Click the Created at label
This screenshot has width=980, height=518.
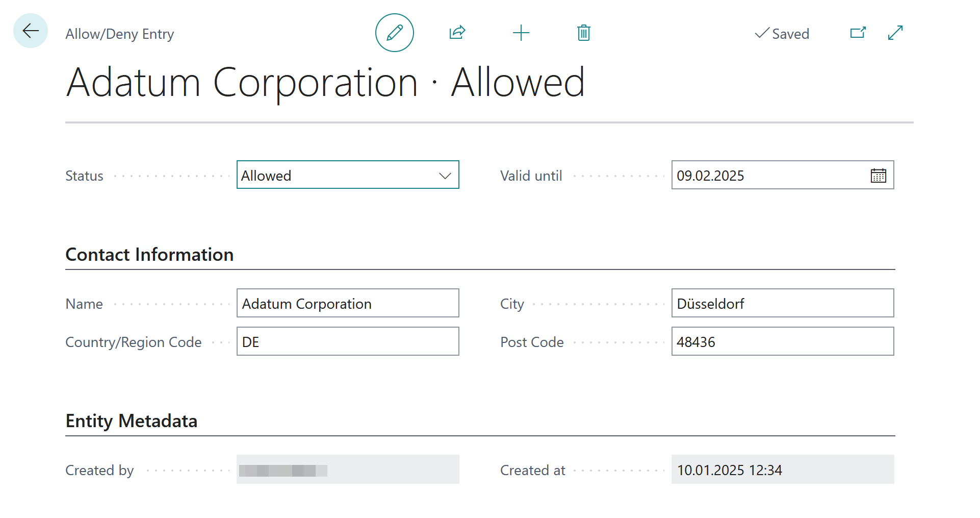point(533,470)
